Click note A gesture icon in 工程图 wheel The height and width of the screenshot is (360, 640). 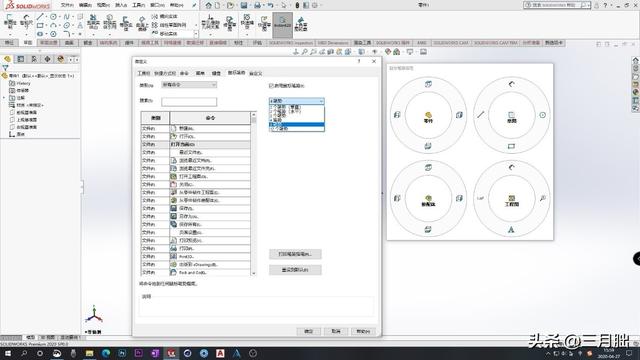(x=511, y=229)
